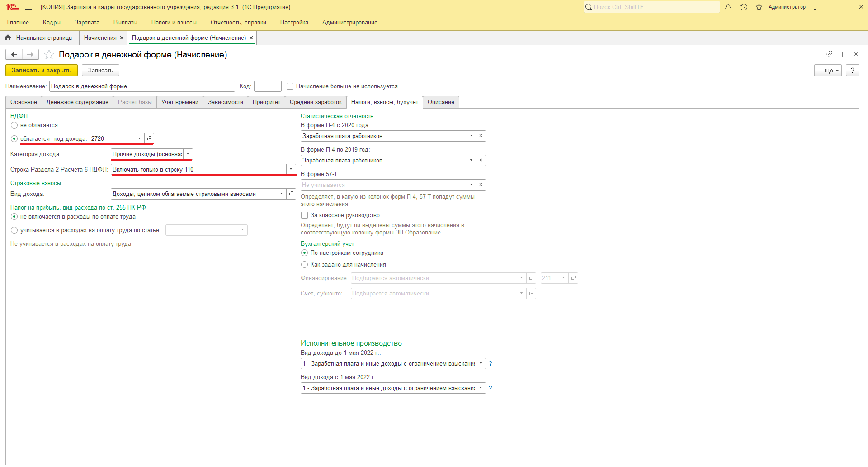Switch to the Приоритет tab
Image resolution: width=868 pixels, height=467 pixels.
pos(266,102)
